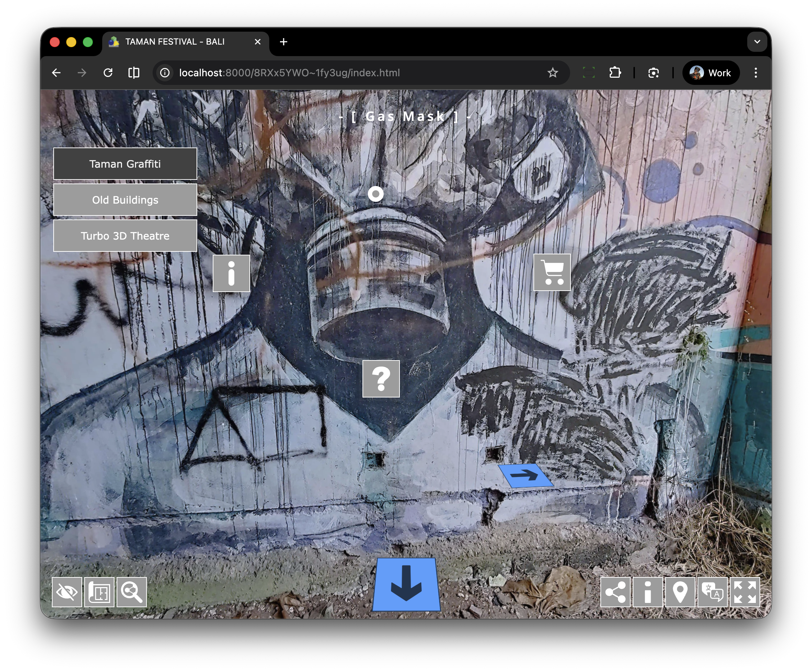Viewport: 812px width, 672px height.
Task: Toggle fullscreen mode in the tour
Action: 745,592
